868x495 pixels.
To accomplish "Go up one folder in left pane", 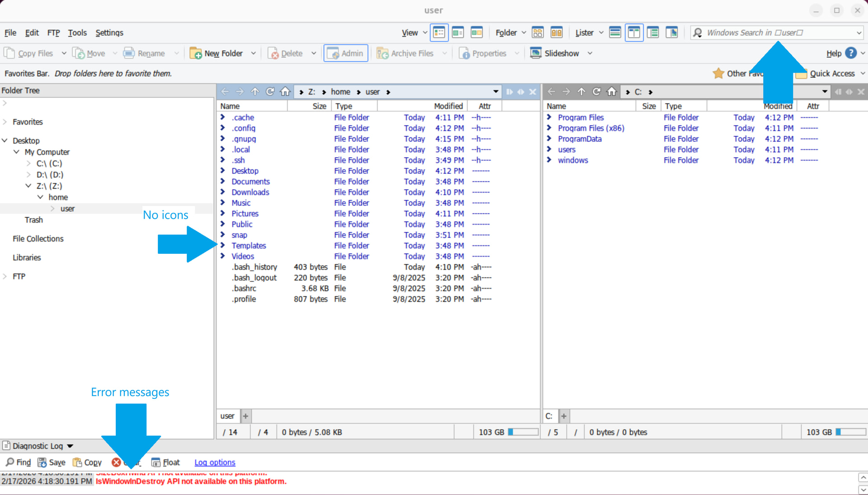I will pyautogui.click(x=255, y=92).
